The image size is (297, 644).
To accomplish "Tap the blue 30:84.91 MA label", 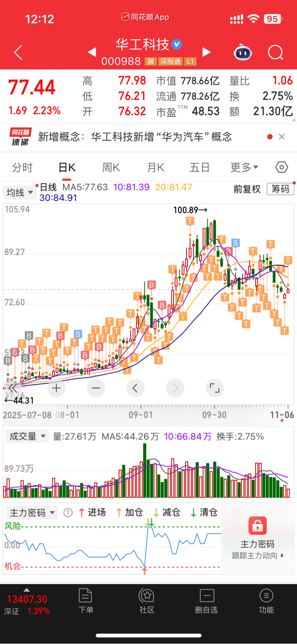I will 58,197.
